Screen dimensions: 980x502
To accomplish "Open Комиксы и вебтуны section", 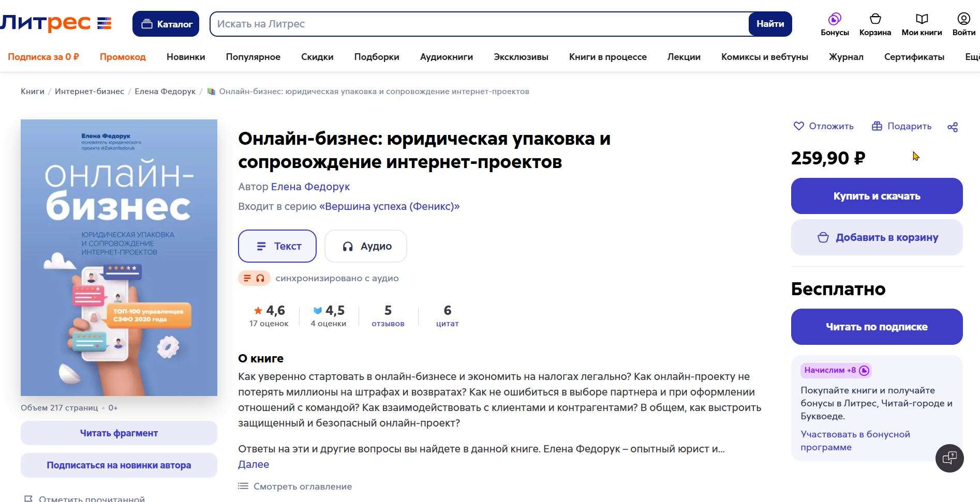I will point(765,57).
